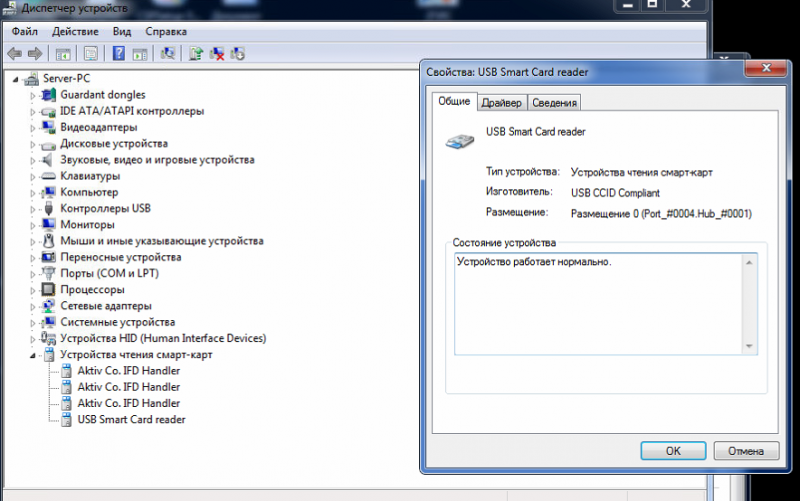Viewport: 800px width, 501px height.
Task: Click the 'Устройство работает нормально' status text
Action: tap(534, 262)
